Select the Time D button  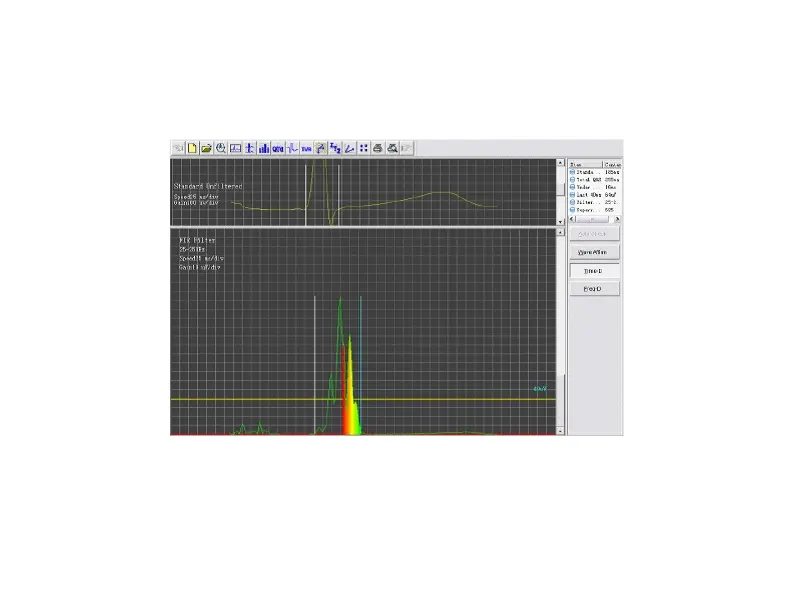click(x=594, y=271)
